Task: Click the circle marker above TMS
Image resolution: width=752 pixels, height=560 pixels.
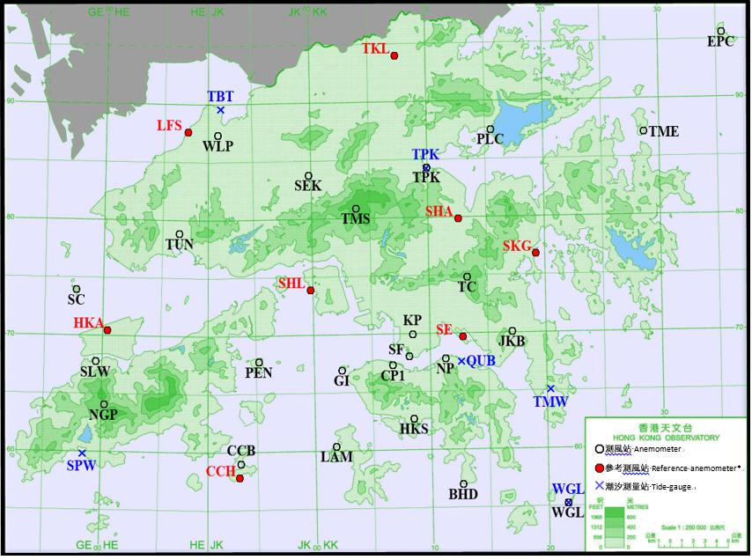Action: coord(356,209)
